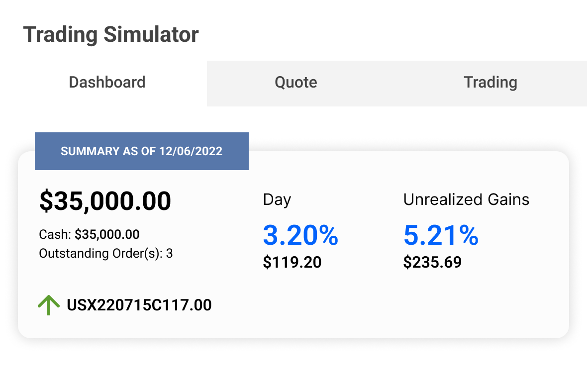Click the green up arrow icon

point(49,305)
